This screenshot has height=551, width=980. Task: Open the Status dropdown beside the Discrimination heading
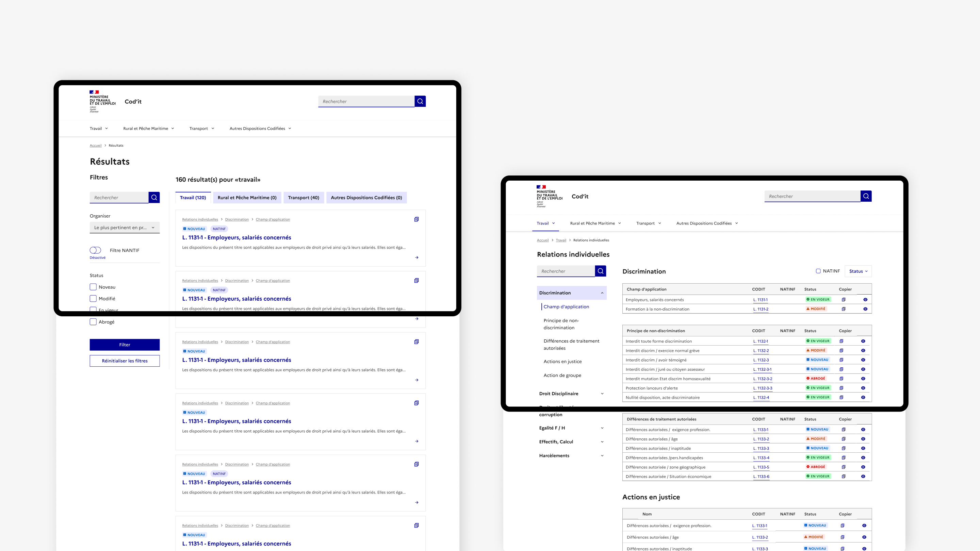[858, 271]
